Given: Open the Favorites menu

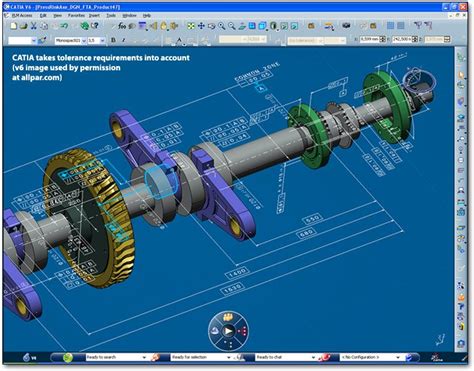Looking at the screenshot, I should pyautogui.click(x=76, y=15).
